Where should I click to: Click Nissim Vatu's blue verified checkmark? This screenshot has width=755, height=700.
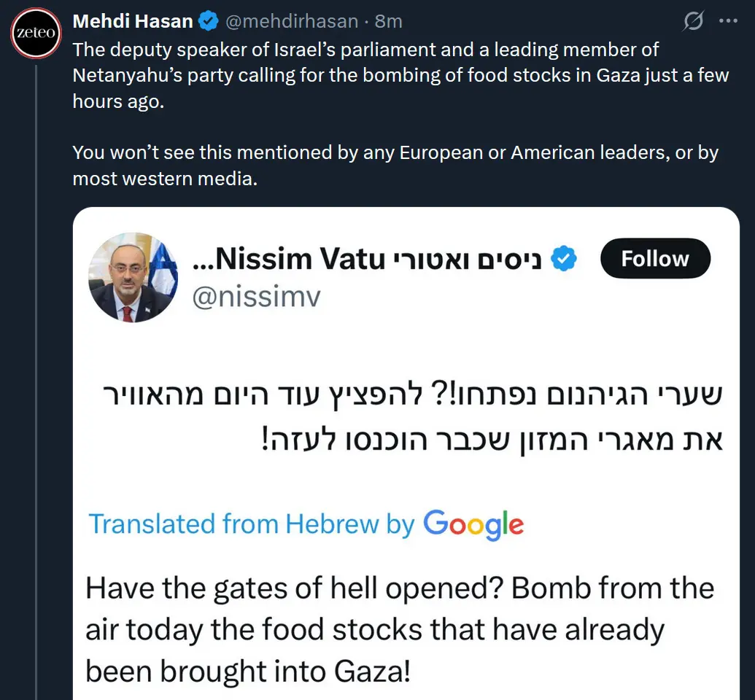tap(562, 259)
